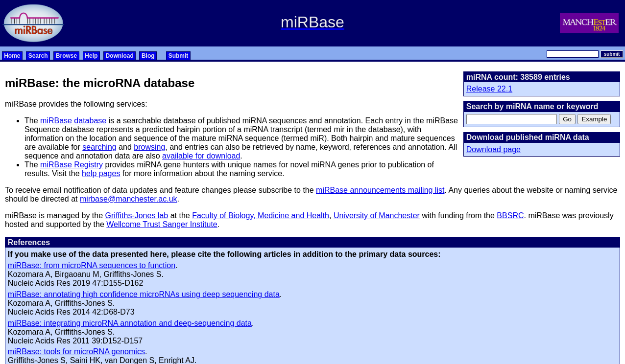Click the References section header
The image size is (625, 364).
pos(312,243)
